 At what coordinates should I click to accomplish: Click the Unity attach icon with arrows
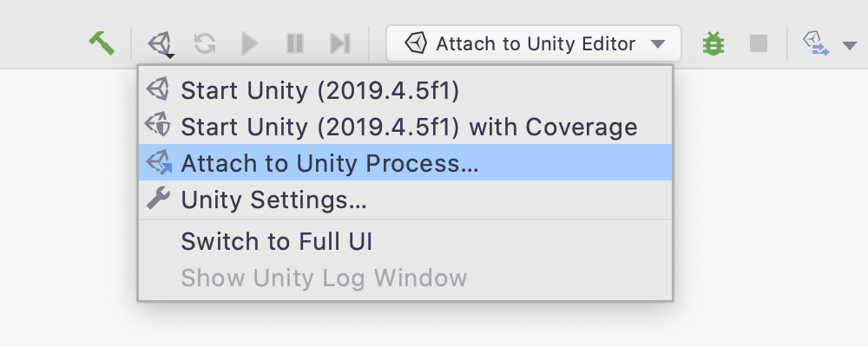(816, 43)
